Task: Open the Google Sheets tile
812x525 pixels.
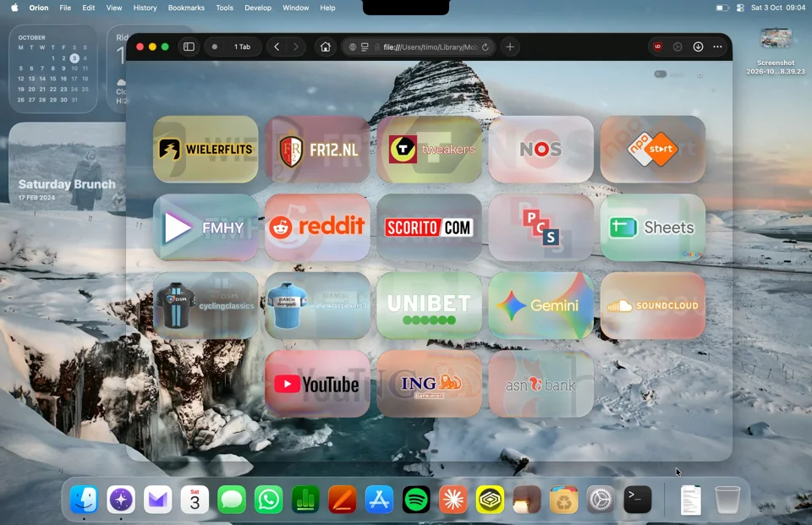Action: (653, 227)
